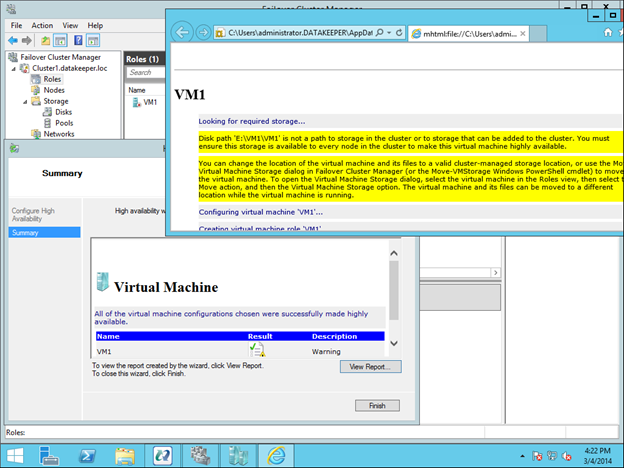Viewport: 624px width, 468px height.
Task: Click the Help icon in the MMC toolbar
Action: pos(78,40)
